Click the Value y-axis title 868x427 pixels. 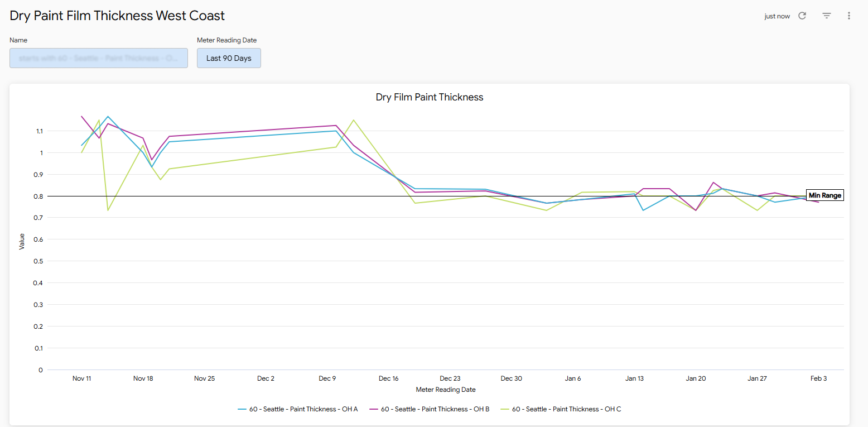(22, 241)
